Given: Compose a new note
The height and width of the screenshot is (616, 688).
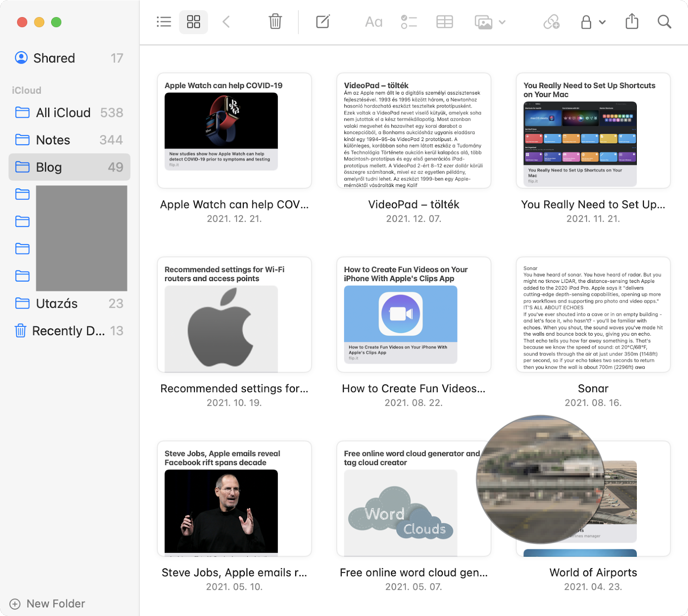Looking at the screenshot, I should [323, 21].
